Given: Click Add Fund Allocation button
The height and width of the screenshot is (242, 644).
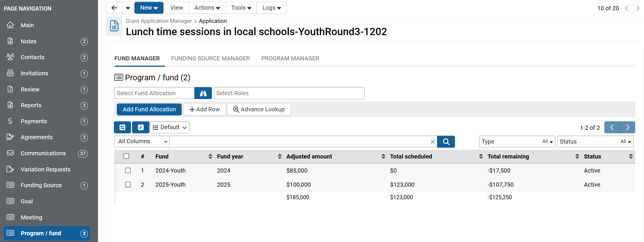Looking at the screenshot, I should click(149, 109).
